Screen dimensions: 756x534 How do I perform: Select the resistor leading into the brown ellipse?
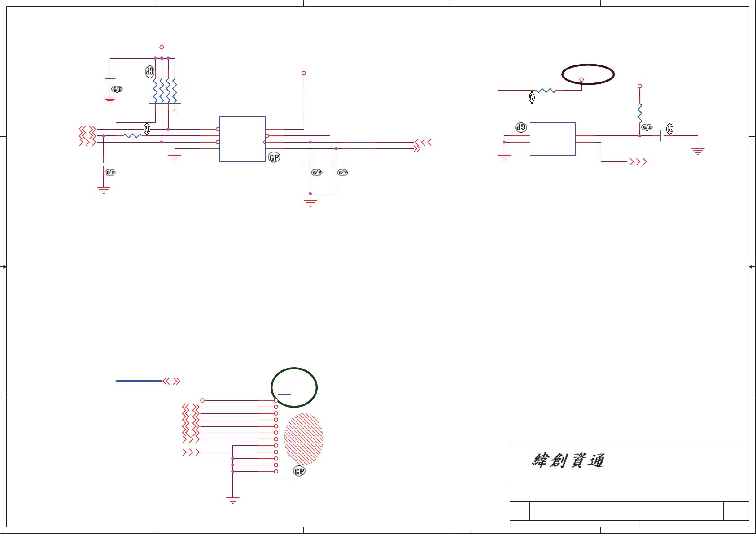click(x=546, y=91)
